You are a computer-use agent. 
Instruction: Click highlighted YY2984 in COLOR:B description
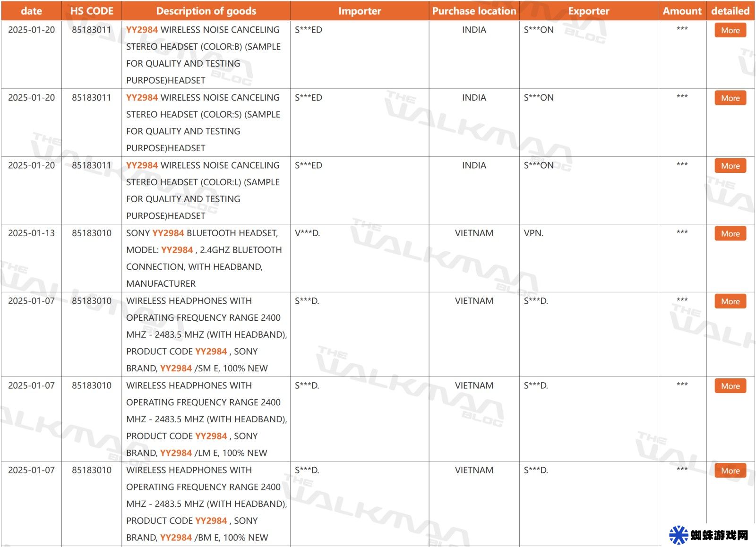click(142, 30)
